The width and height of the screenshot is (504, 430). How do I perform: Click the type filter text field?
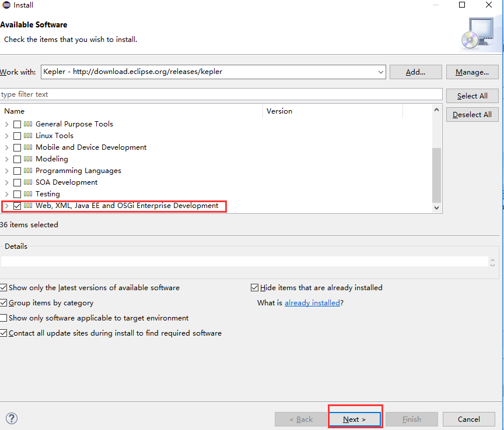point(221,94)
